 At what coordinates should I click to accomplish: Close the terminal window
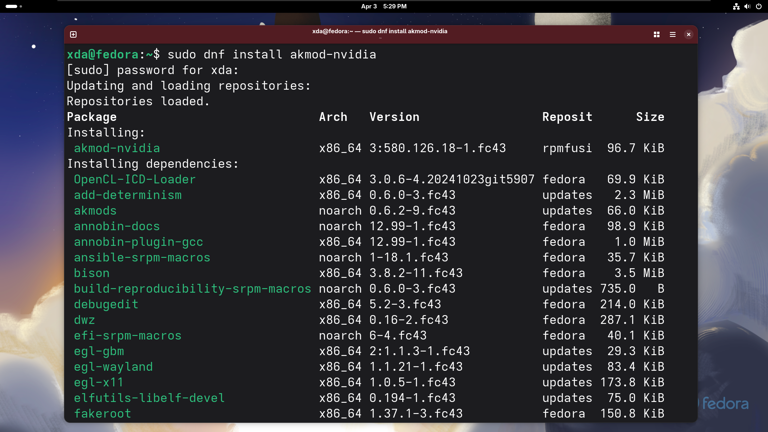689,34
